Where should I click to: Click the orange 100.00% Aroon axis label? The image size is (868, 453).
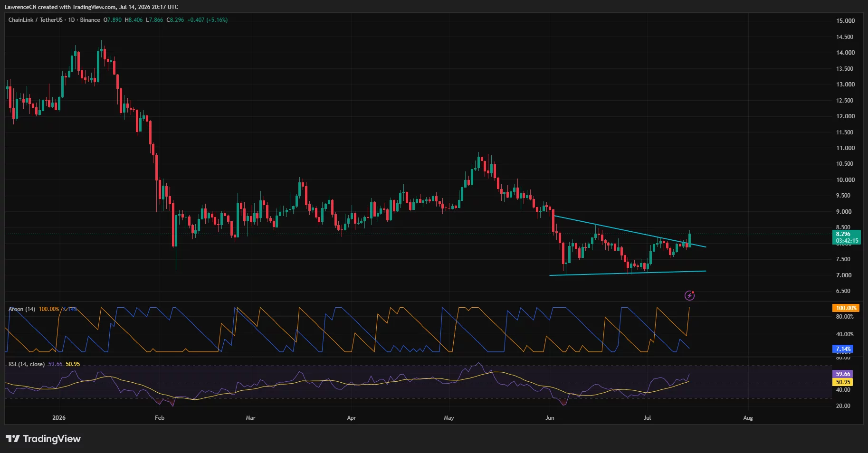(x=846, y=308)
